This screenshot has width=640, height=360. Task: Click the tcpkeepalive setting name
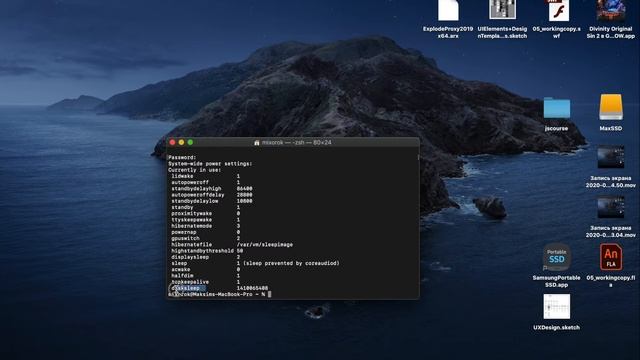[x=190, y=282]
